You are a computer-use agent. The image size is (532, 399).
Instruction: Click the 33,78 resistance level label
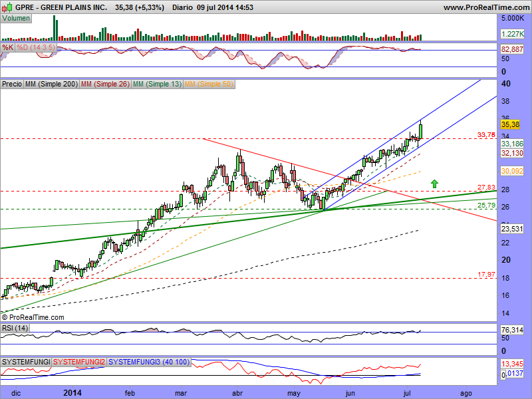486,135
